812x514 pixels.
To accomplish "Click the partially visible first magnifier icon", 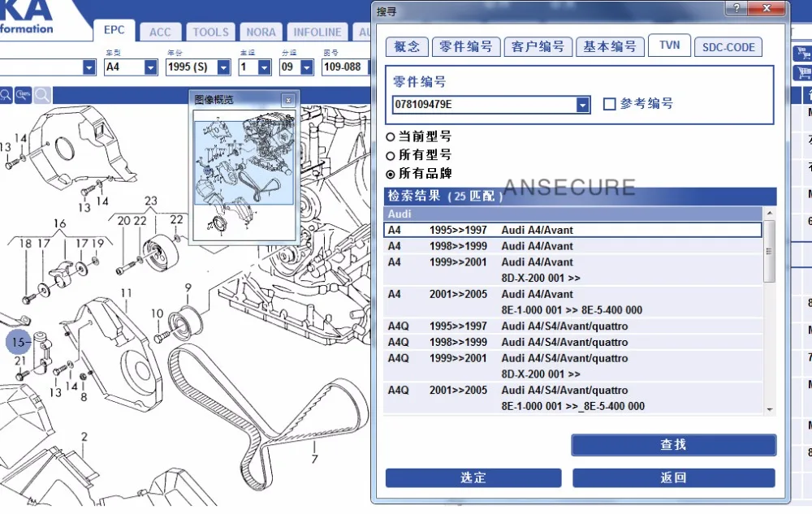I will [x=5, y=95].
